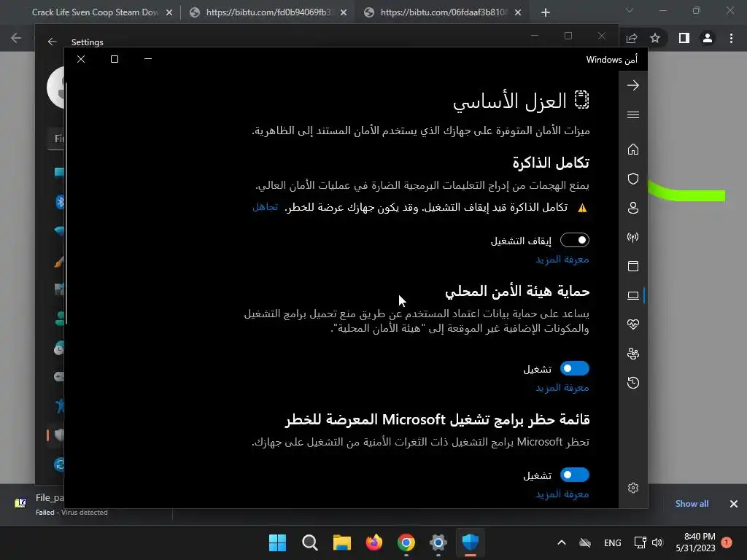Expand hidden system tray icons chevron

click(x=562, y=542)
